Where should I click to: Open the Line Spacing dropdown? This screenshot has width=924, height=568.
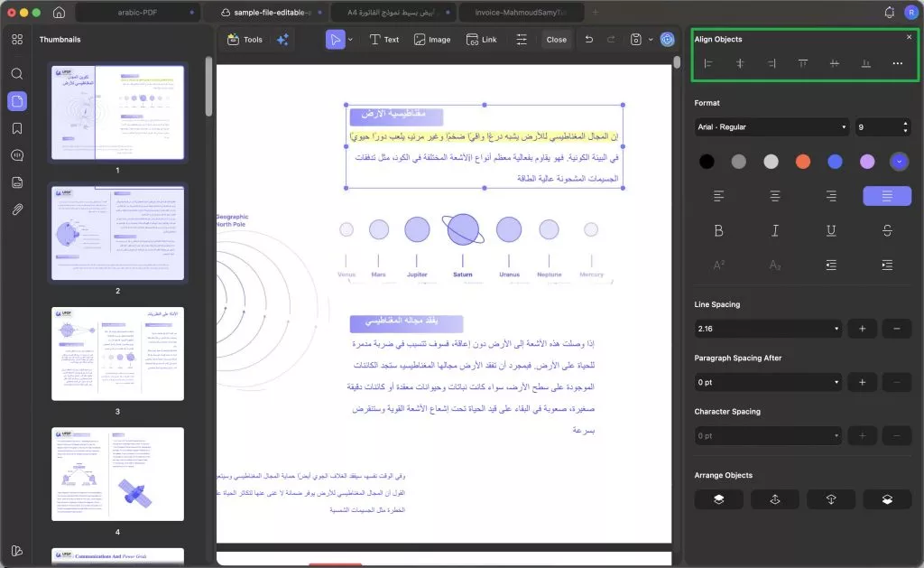pyautogui.click(x=768, y=328)
